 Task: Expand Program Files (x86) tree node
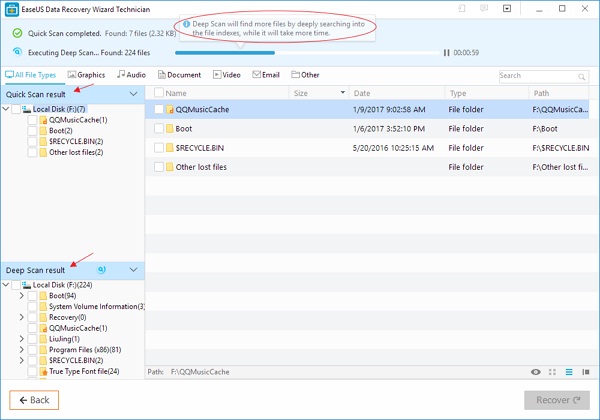[21, 349]
